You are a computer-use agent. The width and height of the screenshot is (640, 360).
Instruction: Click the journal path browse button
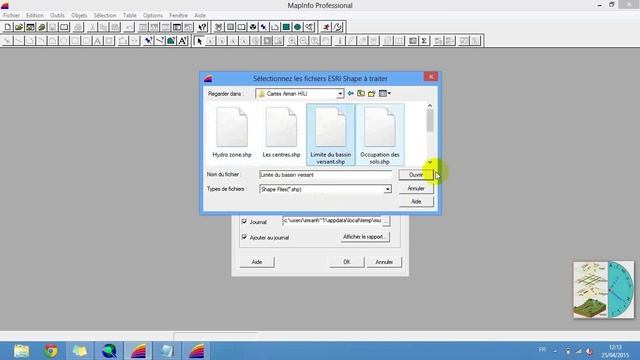pyautogui.click(x=386, y=221)
